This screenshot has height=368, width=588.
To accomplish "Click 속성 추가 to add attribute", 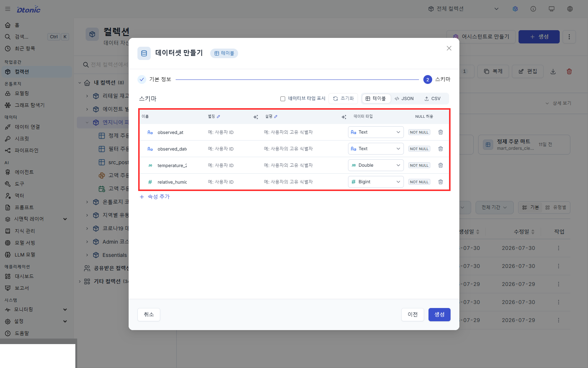I will (x=155, y=197).
